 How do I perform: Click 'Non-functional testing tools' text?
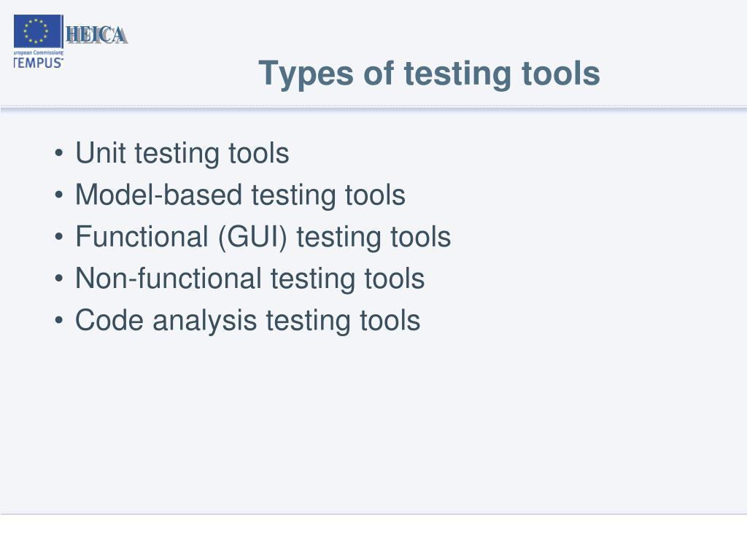249,279
